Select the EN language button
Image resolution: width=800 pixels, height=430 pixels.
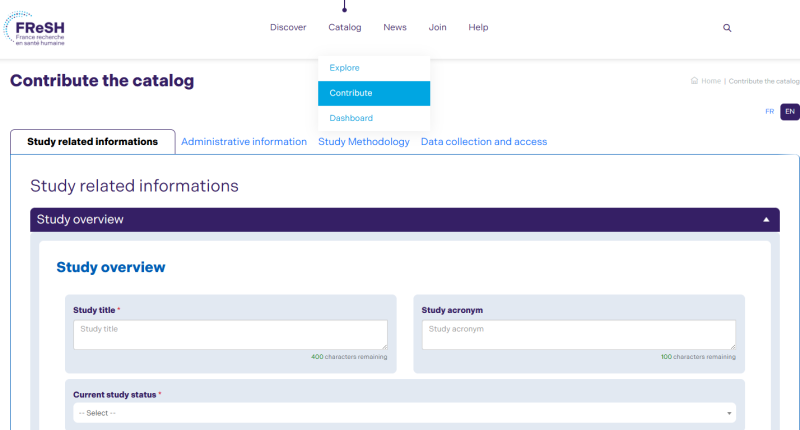point(790,111)
